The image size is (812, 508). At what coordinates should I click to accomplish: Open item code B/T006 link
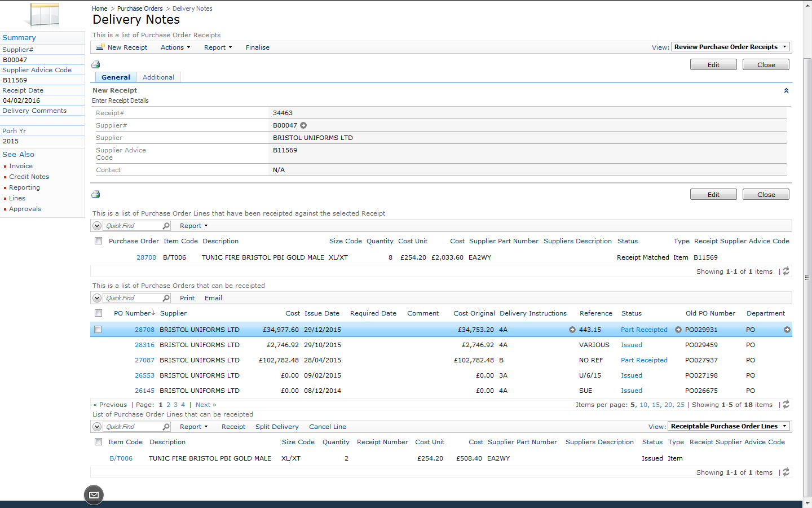pos(121,458)
